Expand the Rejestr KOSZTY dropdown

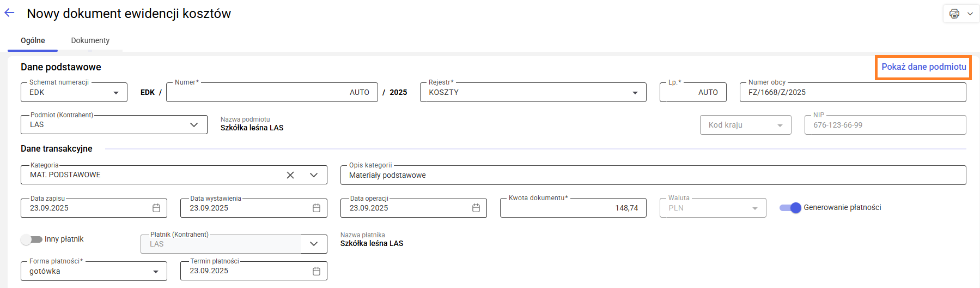tap(635, 93)
